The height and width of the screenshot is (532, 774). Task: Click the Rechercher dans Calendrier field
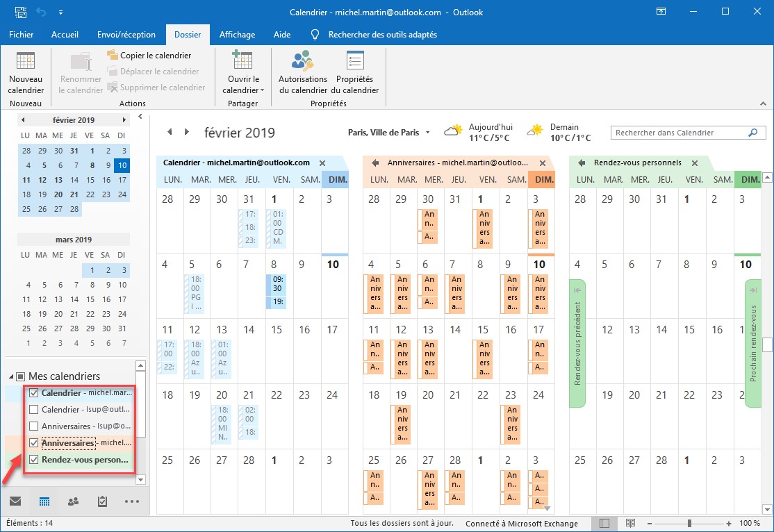tap(678, 133)
